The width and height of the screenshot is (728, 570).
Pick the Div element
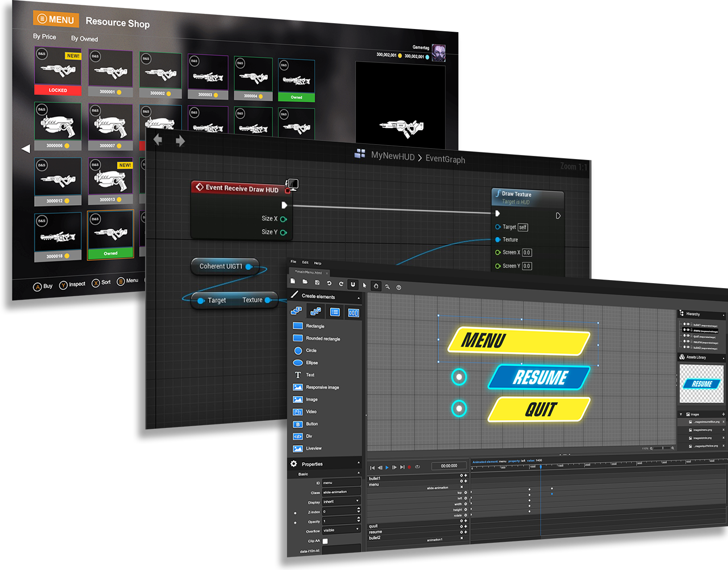point(303,436)
